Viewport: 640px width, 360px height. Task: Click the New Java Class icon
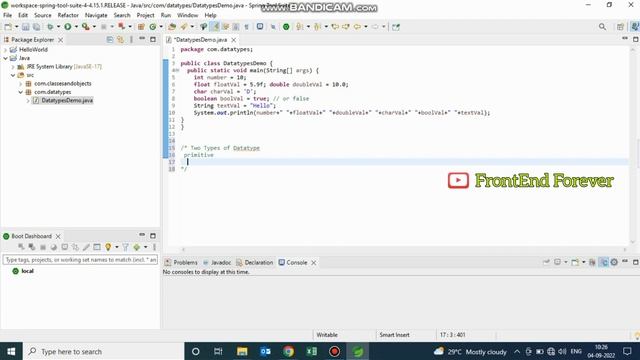click(153, 27)
